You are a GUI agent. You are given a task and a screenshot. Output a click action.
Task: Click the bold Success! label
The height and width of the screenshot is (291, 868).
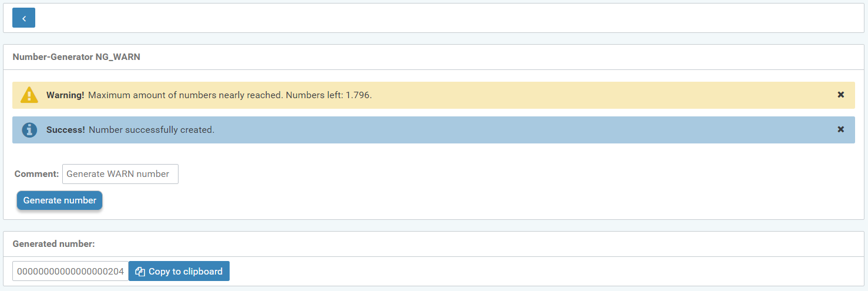click(x=66, y=130)
